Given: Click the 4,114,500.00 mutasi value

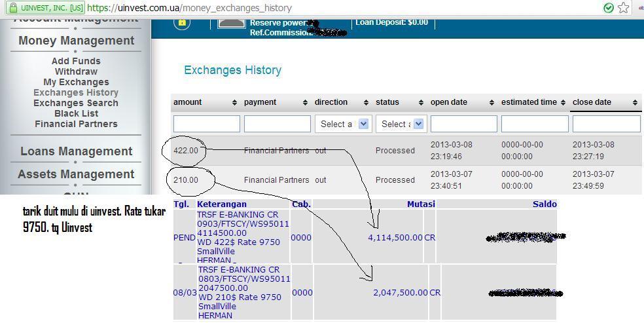Looking at the screenshot, I should point(395,238).
